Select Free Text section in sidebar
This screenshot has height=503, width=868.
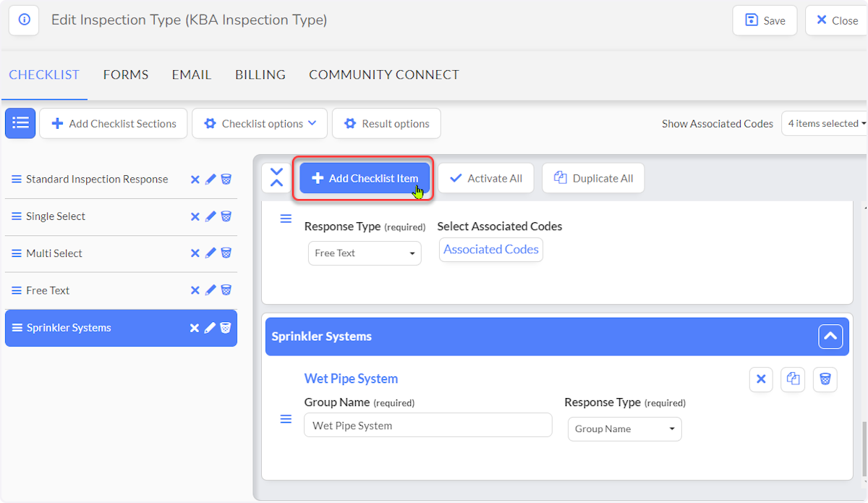48,290
